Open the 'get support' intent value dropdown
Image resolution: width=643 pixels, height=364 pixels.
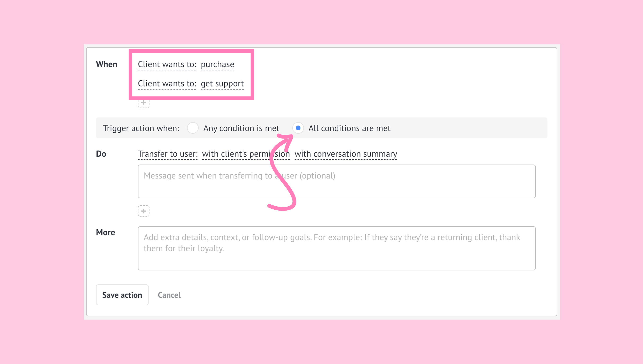[222, 83]
